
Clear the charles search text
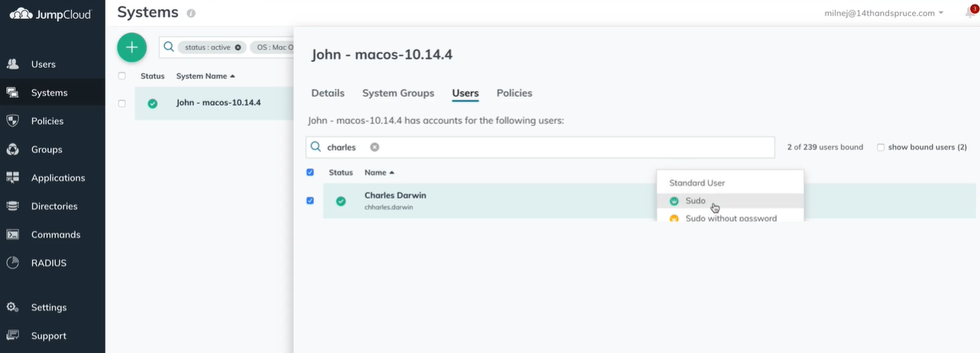point(375,147)
